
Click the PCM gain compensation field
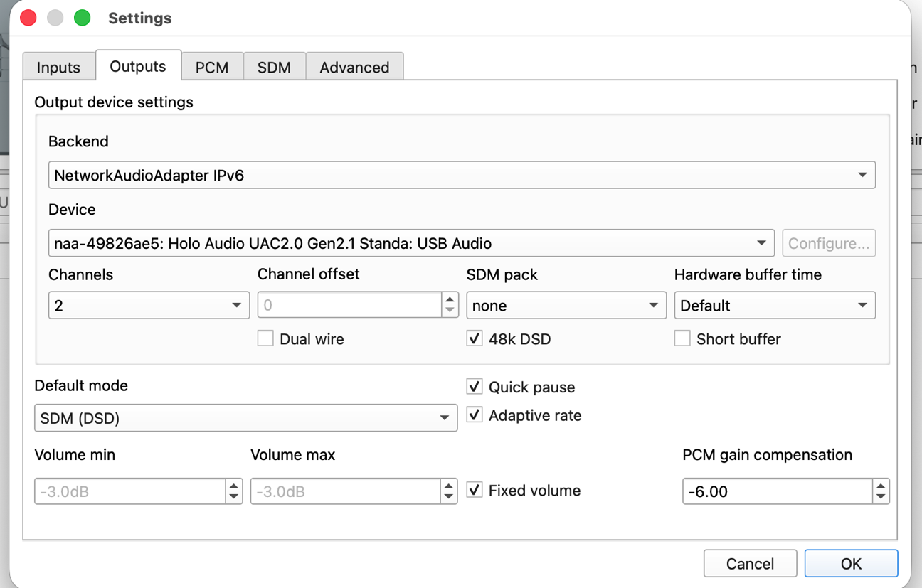click(x=777, y=491)
